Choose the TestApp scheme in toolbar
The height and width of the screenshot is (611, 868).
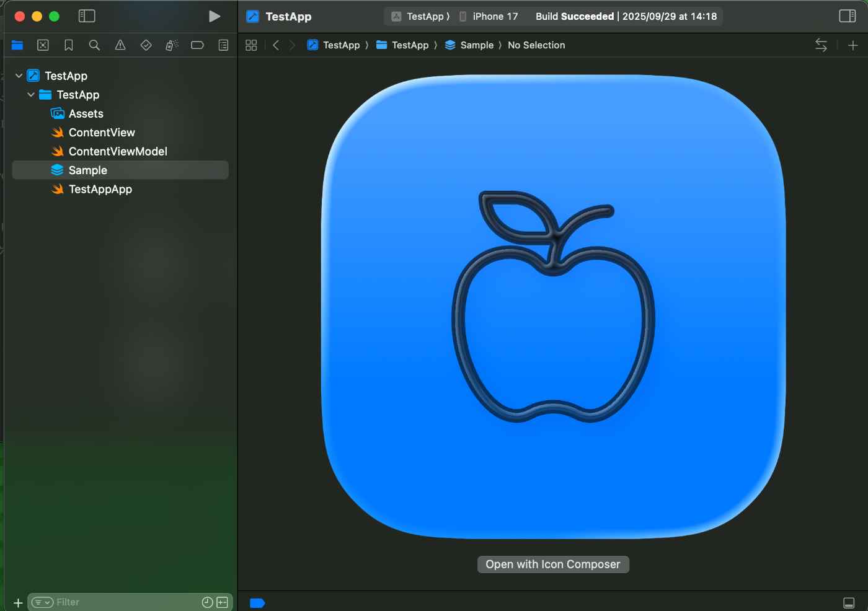point(420,17)
